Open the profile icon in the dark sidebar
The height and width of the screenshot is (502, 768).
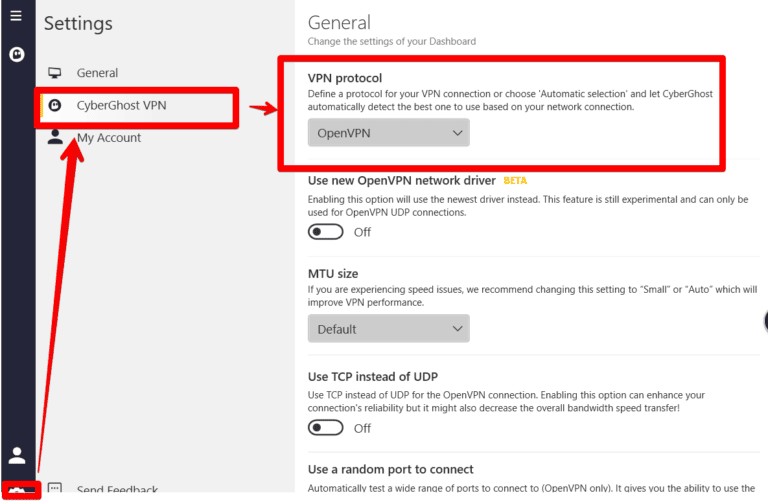17,456
